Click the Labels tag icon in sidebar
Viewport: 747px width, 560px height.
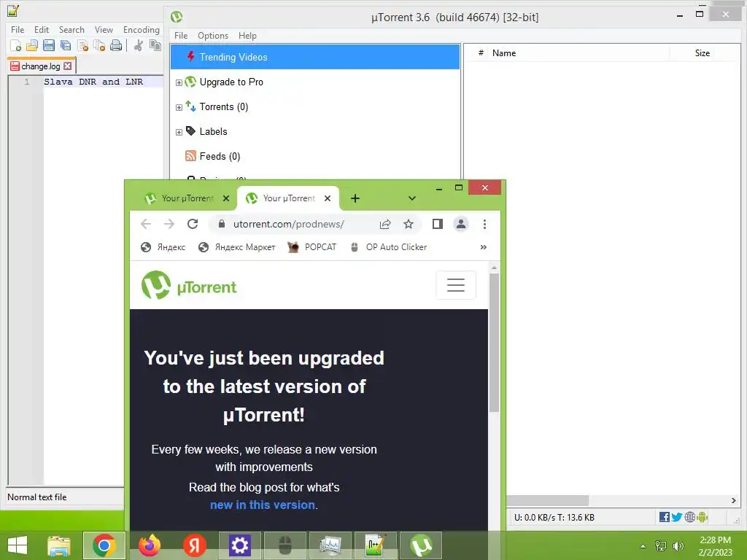190,131
